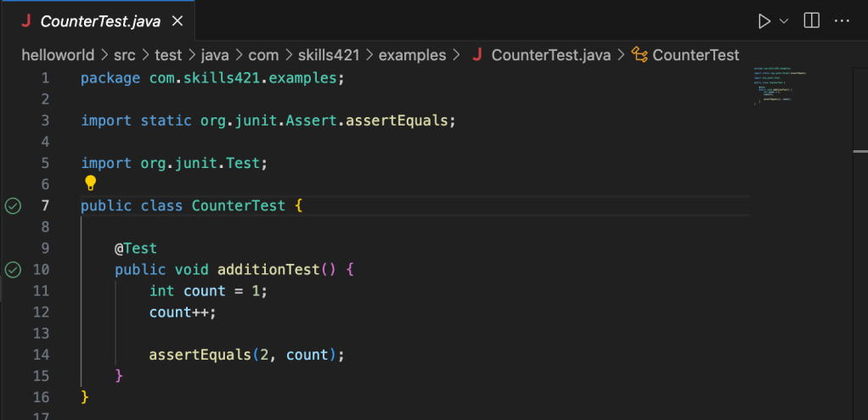
Task: Click the Java file icon in the tab
Action: tap(25, 21)
